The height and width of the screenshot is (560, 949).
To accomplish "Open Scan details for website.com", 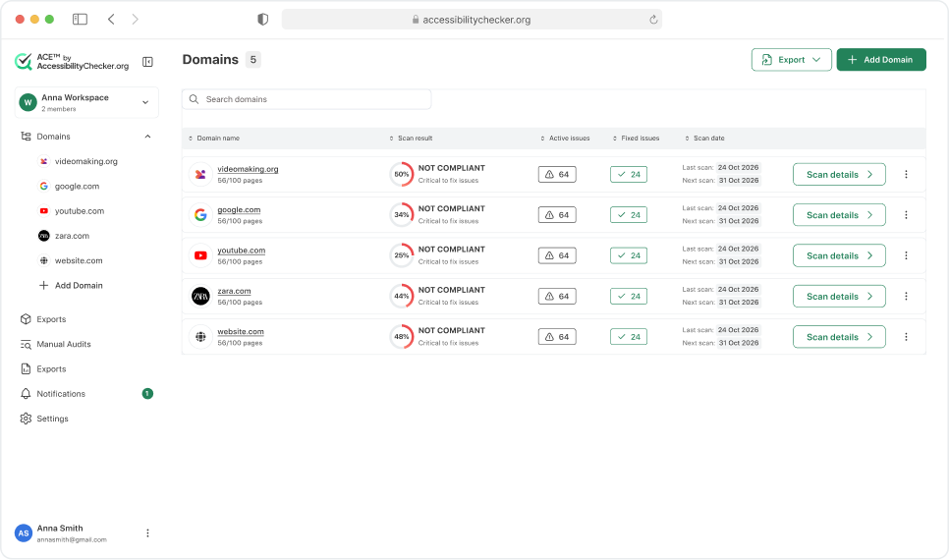I will pos(839,337).
